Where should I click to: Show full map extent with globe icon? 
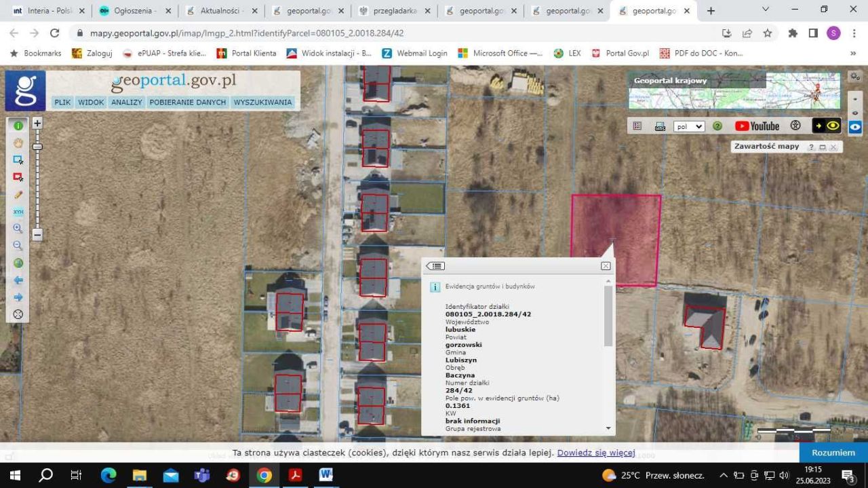(18, 263)
